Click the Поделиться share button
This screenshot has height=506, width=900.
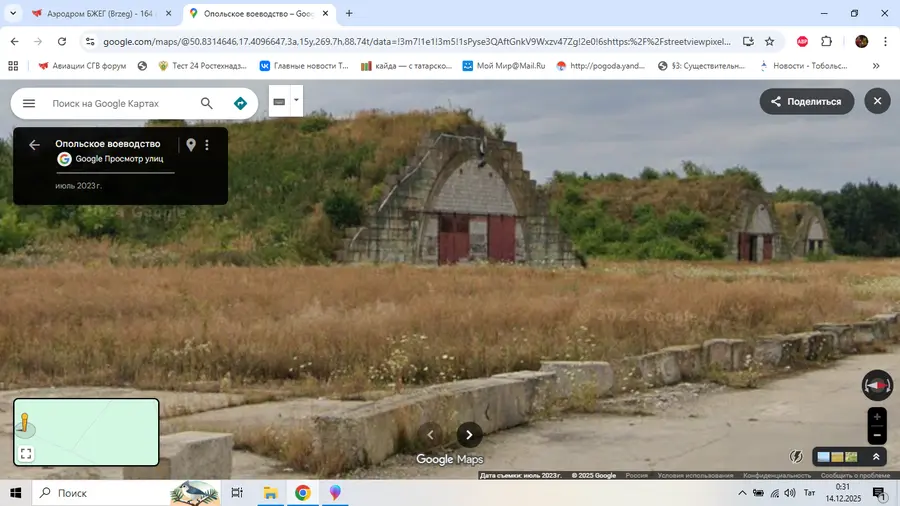click(806, 101)
